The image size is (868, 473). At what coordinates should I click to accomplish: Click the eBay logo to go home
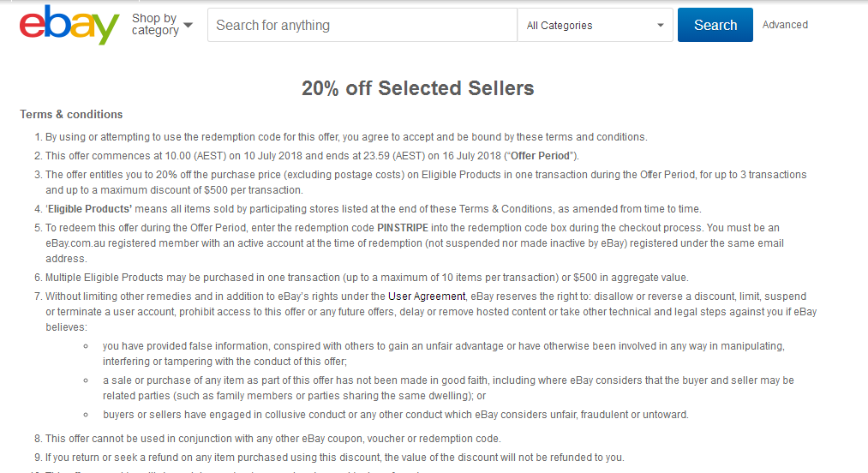[69, 25]
